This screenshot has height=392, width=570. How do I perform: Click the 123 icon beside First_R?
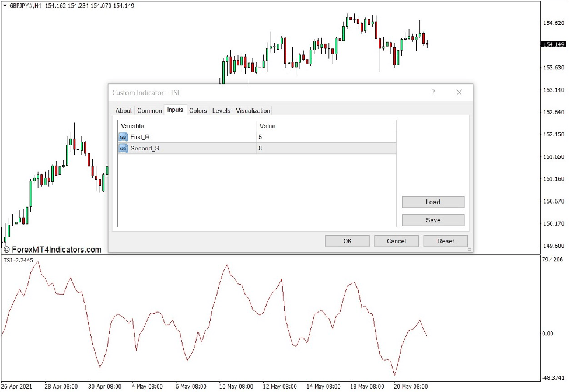(123, 137)
